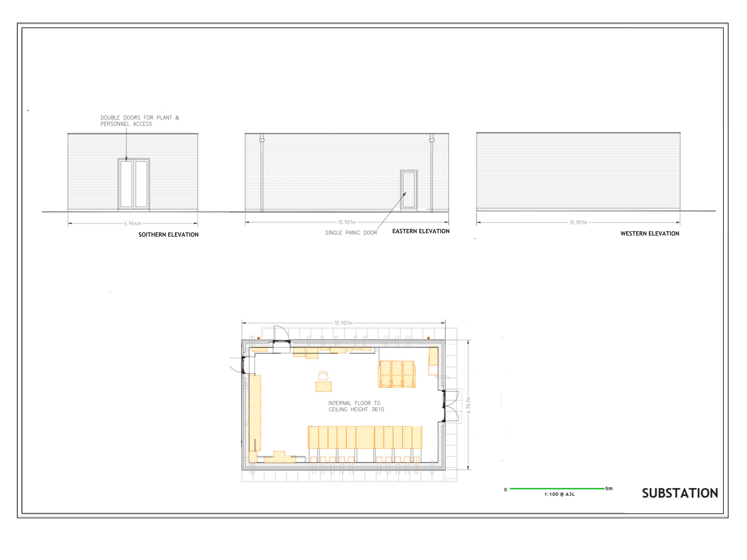This screenshot has height=560, width=747.
Task: Click the 10.901m dimension under western elevation
Action: (x=578, y=222)
